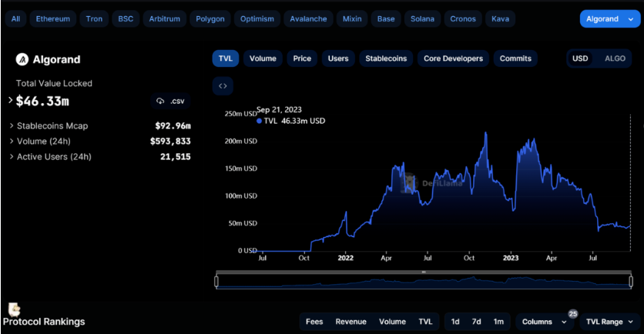Click the TVL 46.33m USD tooltip entry
The image size is (644, 334).
(290, 121)
